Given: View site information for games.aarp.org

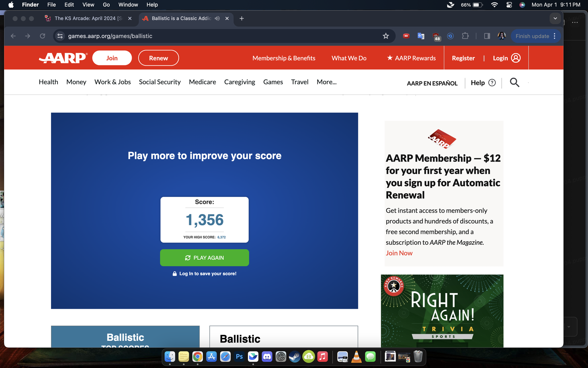Looking at the screenshot, I should point(60,36).
